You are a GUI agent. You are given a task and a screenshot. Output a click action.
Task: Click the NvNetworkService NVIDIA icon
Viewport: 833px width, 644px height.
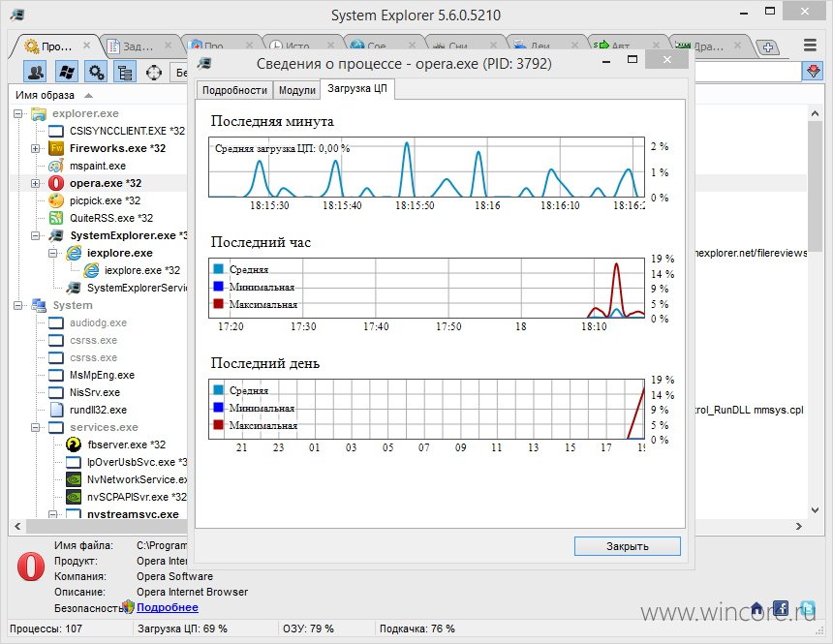pos(74,479)
